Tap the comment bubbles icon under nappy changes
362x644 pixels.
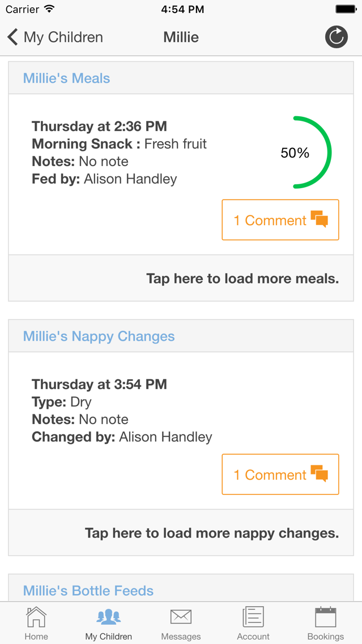click(320, 473)
